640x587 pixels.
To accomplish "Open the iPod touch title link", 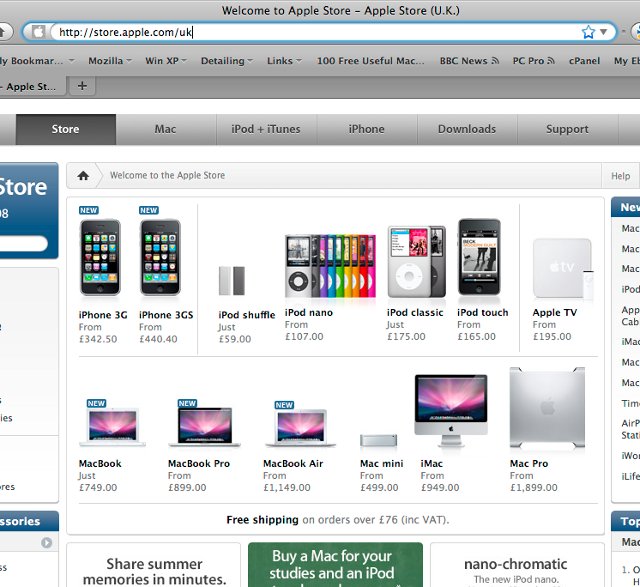I will click(x=483, y=313).
